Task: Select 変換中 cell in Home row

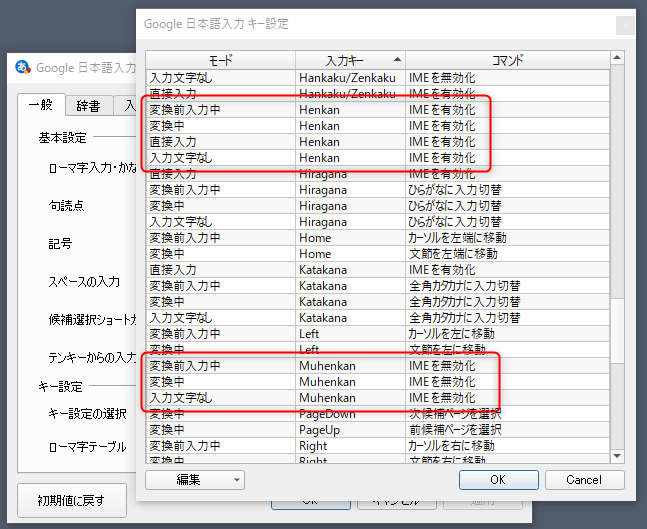Action: (221, 254)
